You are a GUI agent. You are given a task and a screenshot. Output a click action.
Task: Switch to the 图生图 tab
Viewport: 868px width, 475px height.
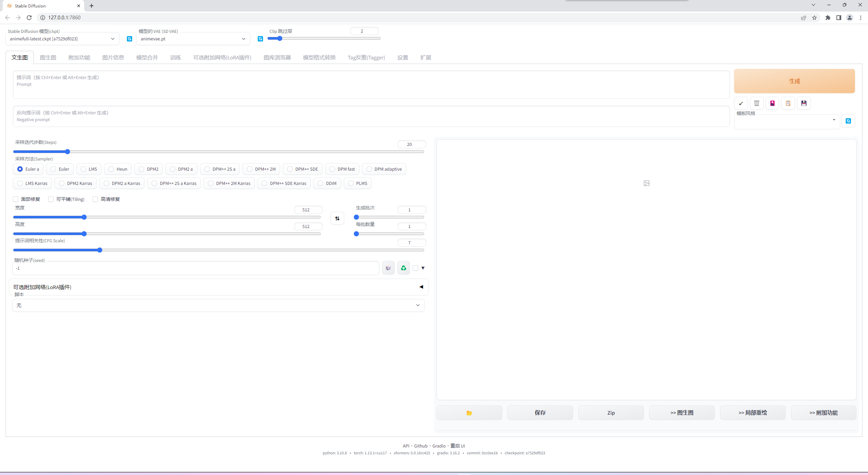[48, 58]
